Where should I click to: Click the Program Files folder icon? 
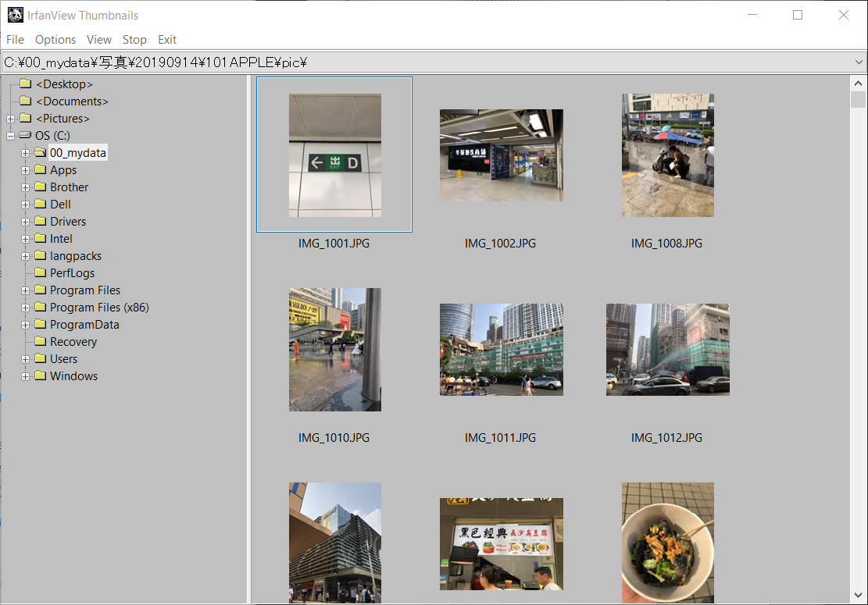(41, 289)
